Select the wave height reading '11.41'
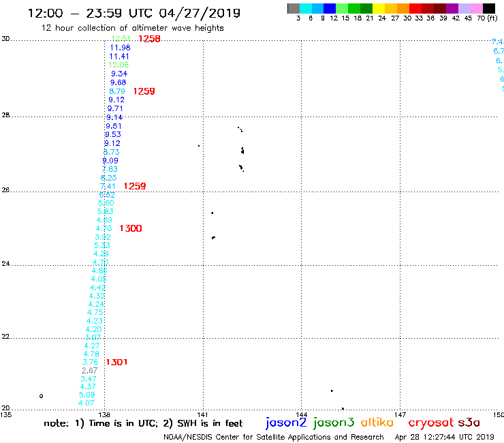Image resolution: width=504 pixels, height=443 pixels. pyautogui.click(x=119, y=57)
